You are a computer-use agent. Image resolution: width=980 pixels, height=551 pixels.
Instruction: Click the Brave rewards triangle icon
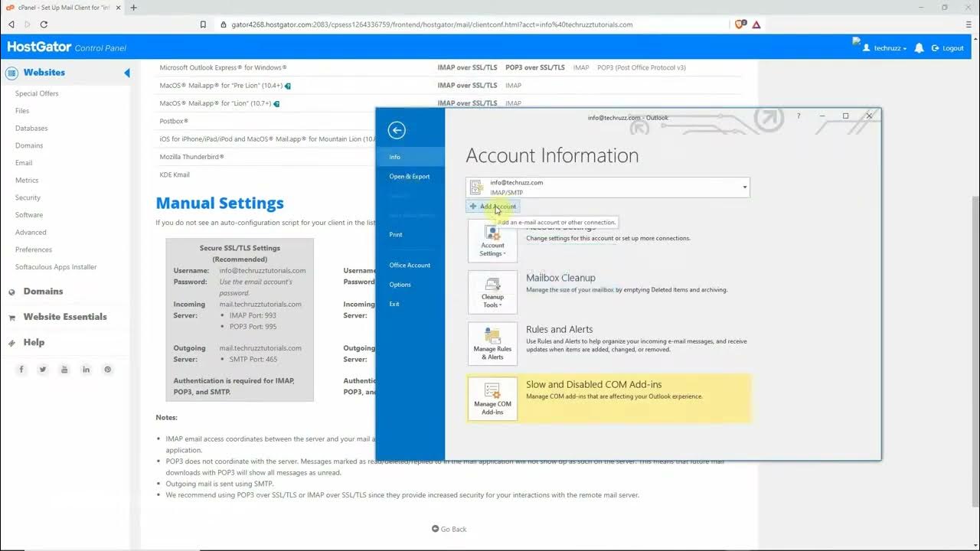(x=756, y=24)
